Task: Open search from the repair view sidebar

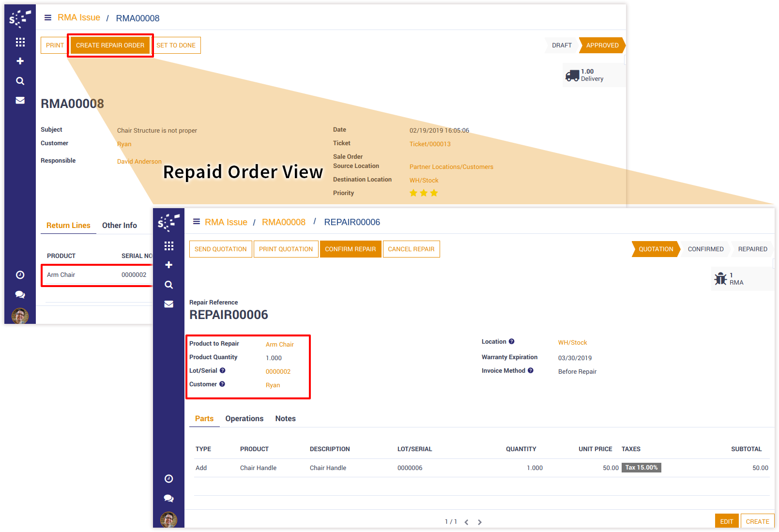Action: (168, 285)
